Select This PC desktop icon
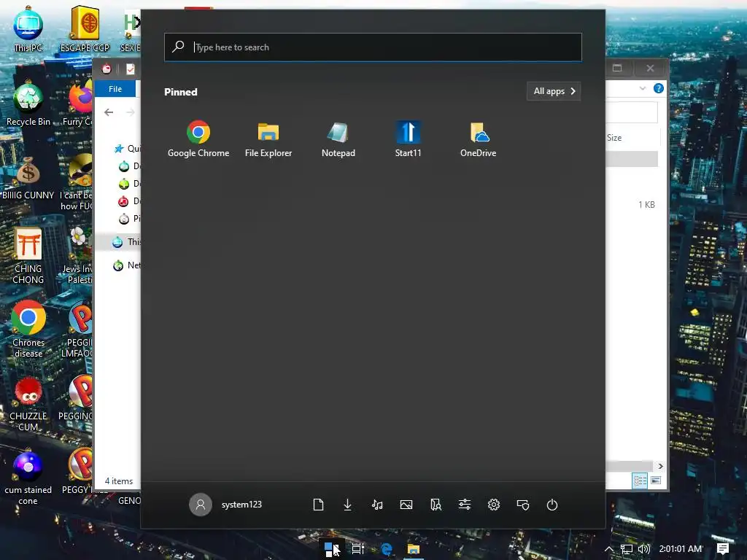 pyautogui.click(x=28, y=29)
